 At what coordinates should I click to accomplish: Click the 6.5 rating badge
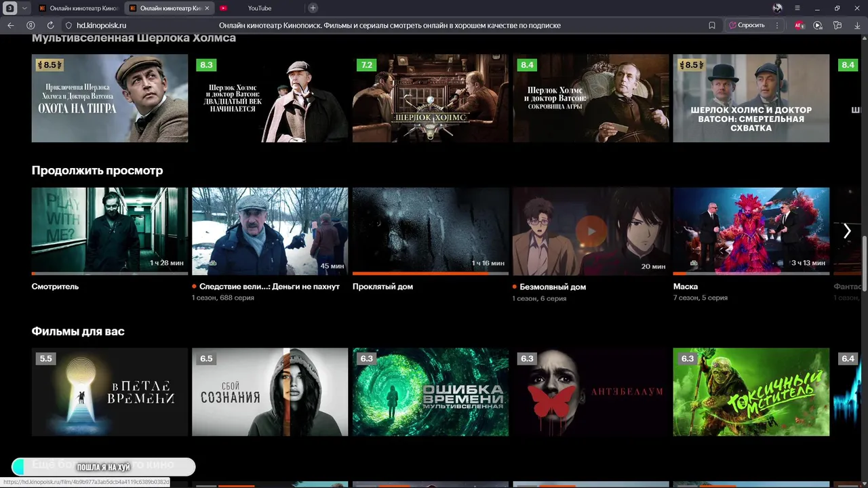(x=206, y=359)
